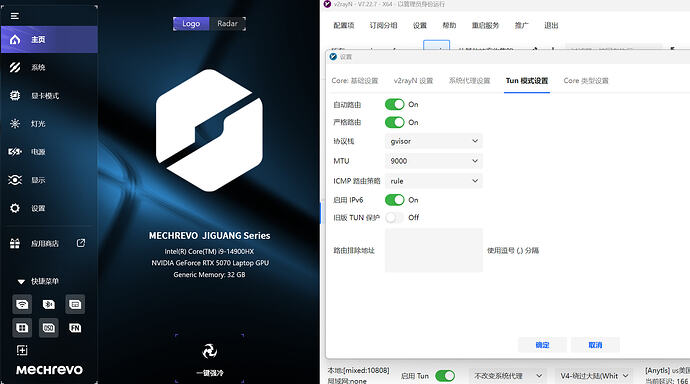Select Tun 模式设置 tab
This screenshot has height=384, width=690.
click(x=527, y=81)
